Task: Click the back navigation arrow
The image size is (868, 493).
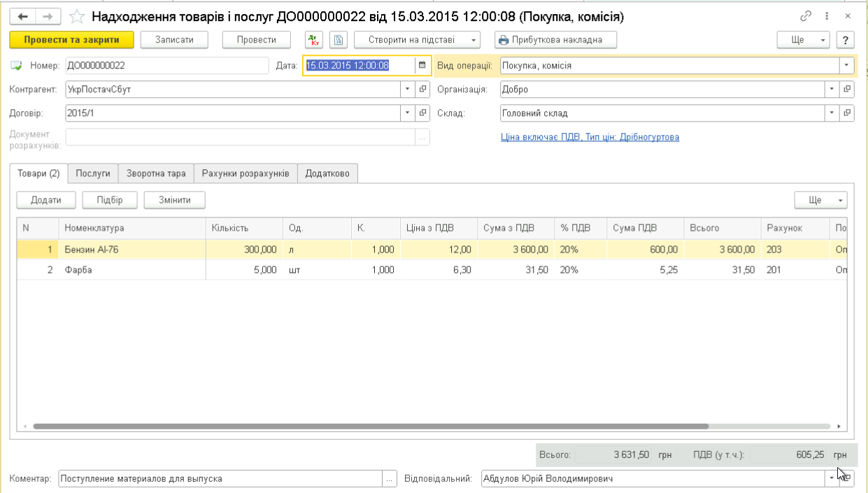Action: [x=23, y=16]
